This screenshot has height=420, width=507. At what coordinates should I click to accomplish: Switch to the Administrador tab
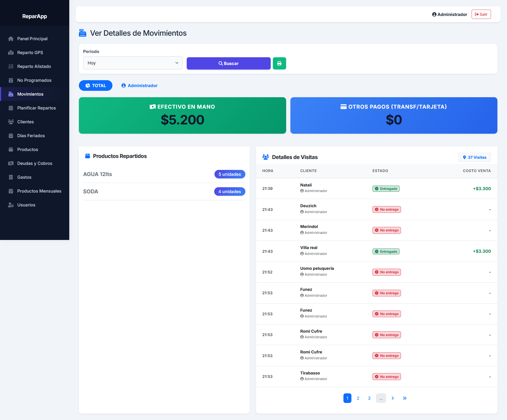coord(139,85)
